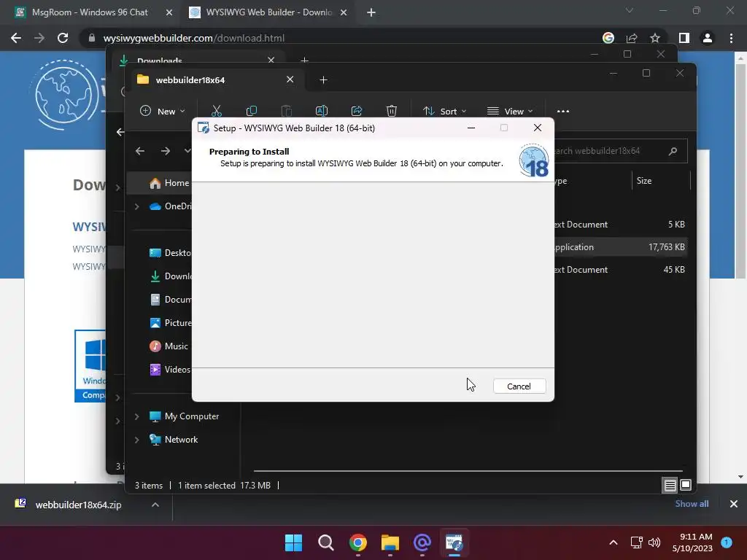747x560 pixels.
Task: Go back in the Chrome browser
Action: [16, 38]
